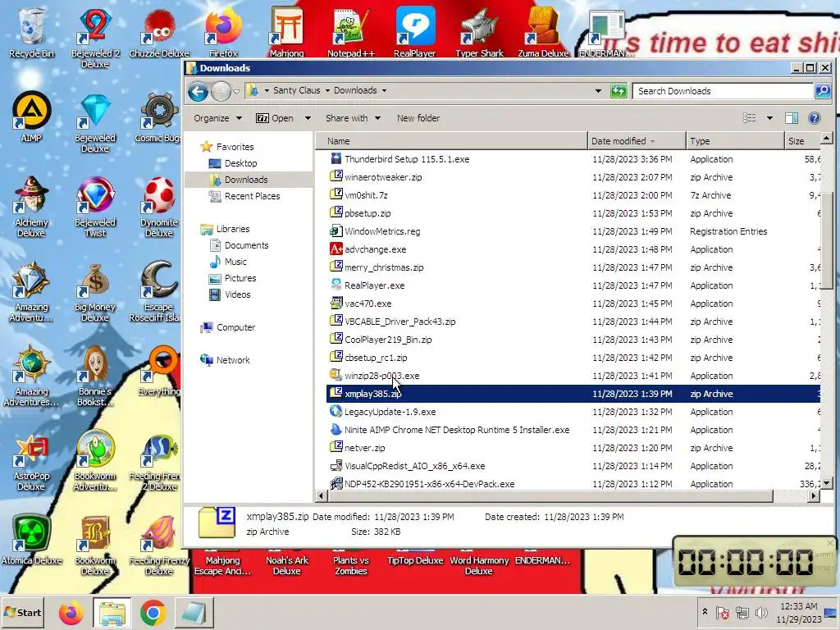Image resolution: width=840 pixels, height=630 pixels.
Task: Select VBCABLE_Driver_Pack43.zip file
Action: click(x=399, y=322)
